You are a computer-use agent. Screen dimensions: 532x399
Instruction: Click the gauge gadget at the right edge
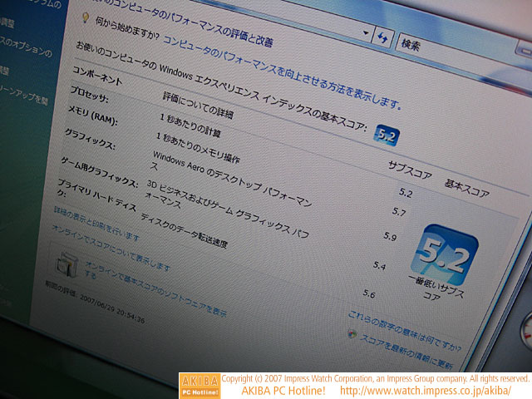pyautogui.click(x=524, y=335)
